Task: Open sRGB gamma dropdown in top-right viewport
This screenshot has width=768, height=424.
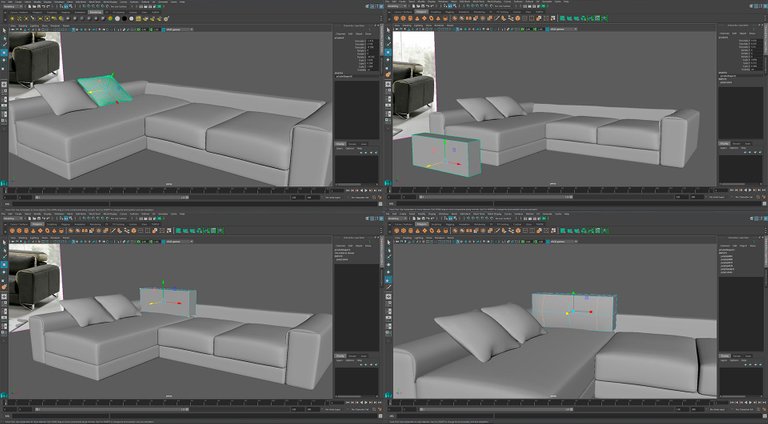Action: pos(563,29)
